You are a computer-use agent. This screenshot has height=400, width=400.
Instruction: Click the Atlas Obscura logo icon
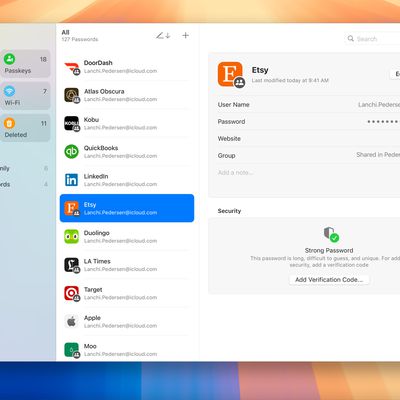pos(72,95)
